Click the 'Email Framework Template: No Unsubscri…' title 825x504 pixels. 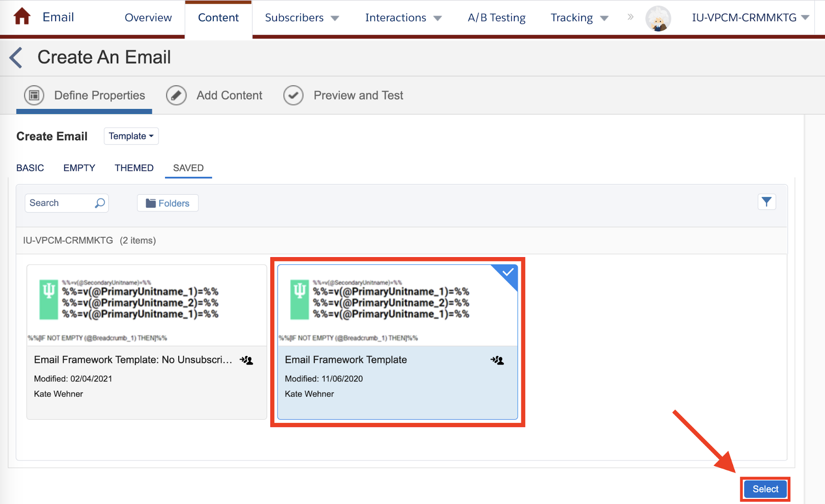[133, 360]
